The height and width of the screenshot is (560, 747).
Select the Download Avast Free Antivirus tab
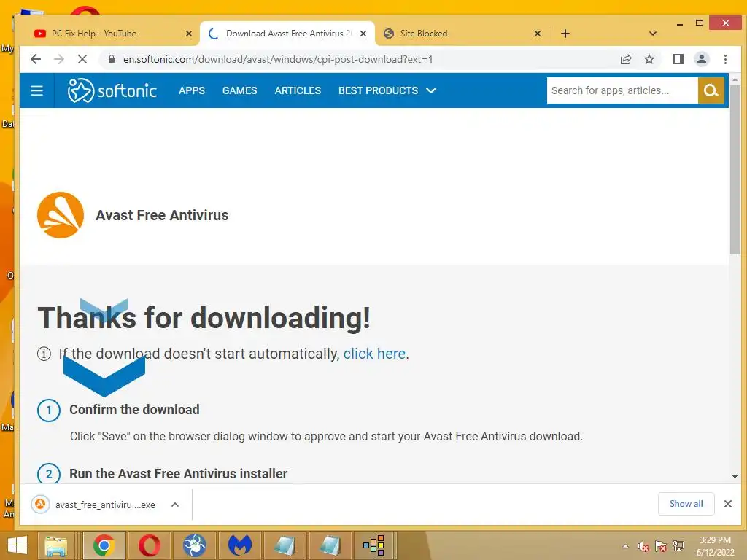point(286,34)
